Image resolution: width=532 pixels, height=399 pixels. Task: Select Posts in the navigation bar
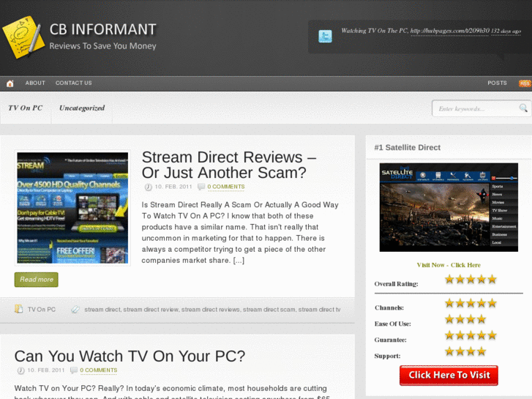(x=497, y=83)
